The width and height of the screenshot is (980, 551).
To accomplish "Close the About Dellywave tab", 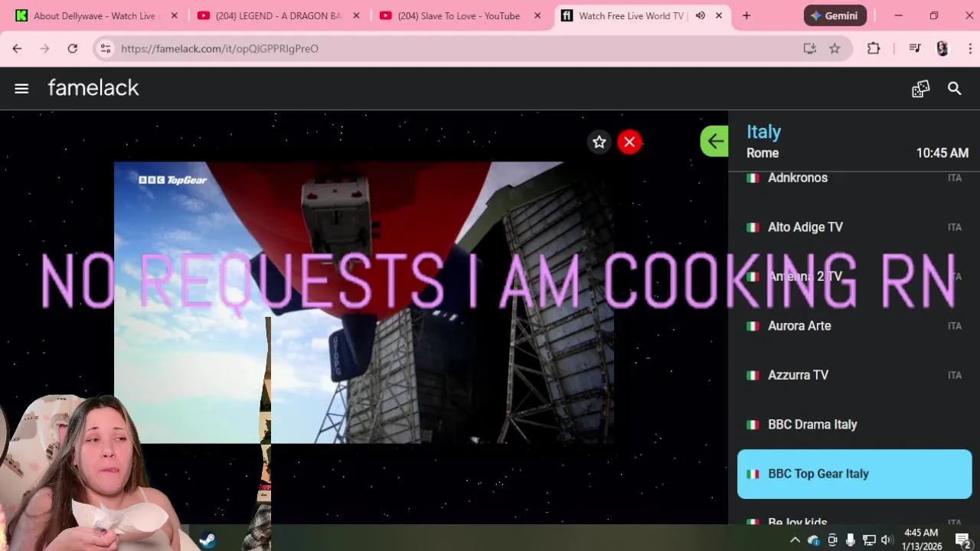I will (x=174, y=15).
